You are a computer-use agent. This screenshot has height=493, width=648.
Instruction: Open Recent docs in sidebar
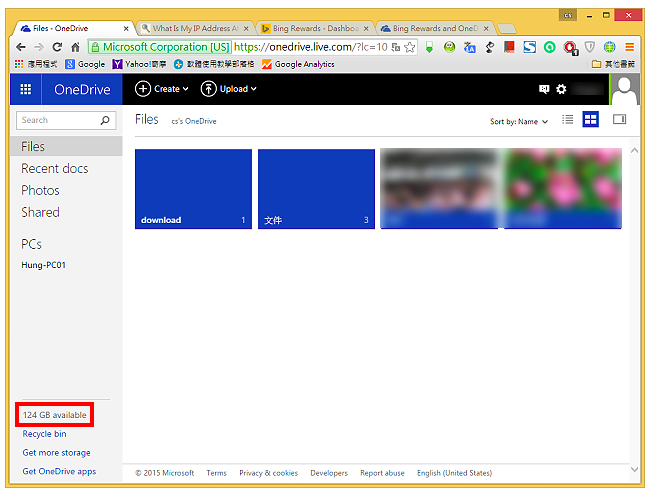click(55, 169)
